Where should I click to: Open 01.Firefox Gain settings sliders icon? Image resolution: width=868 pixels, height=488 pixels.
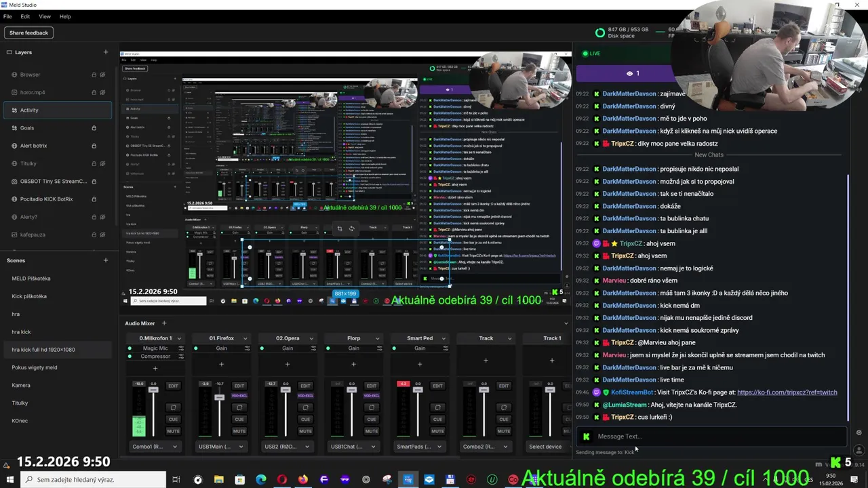(x=247, y=348)
